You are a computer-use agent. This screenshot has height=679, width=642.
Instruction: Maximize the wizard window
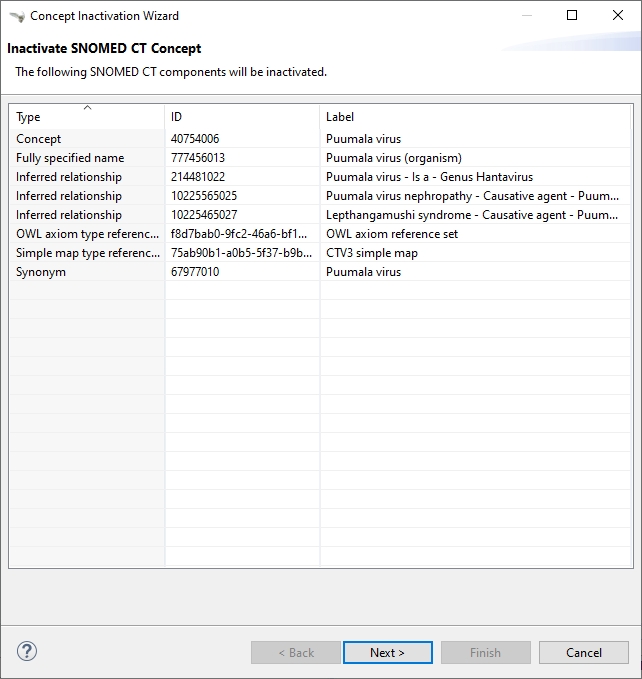[572, 16]
